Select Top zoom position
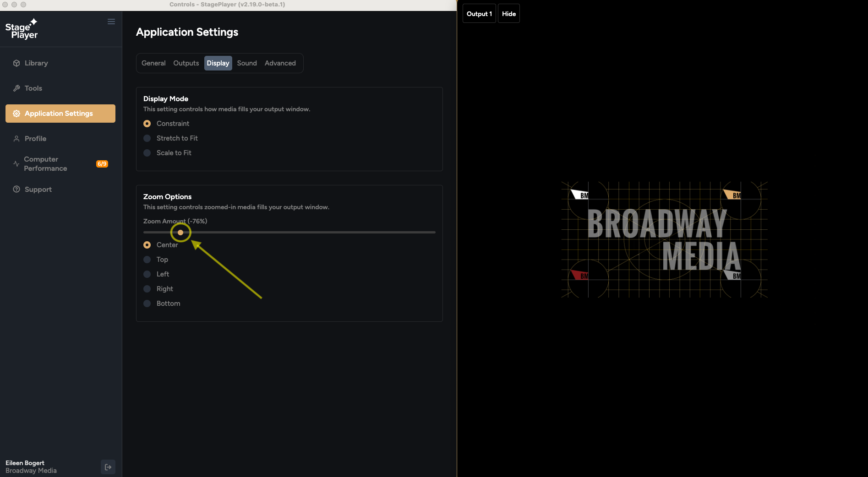Screen dimensions: 868x477 tap(147, 260)
